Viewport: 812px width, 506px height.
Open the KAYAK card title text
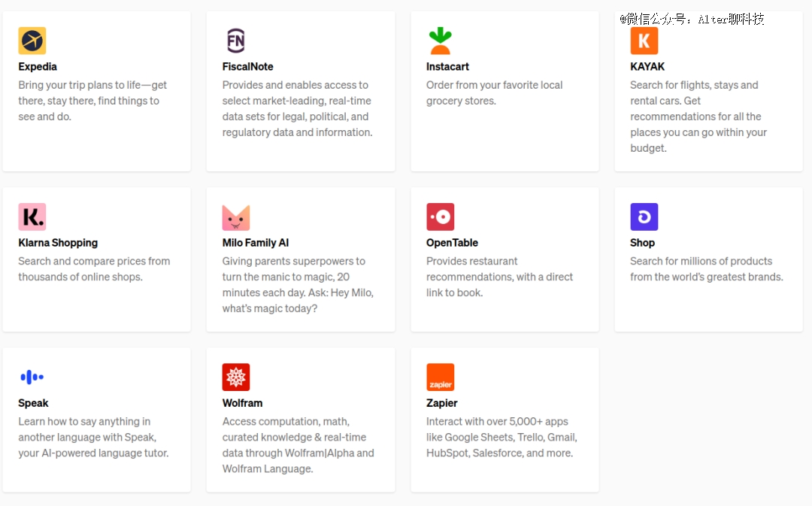[647, 66]
